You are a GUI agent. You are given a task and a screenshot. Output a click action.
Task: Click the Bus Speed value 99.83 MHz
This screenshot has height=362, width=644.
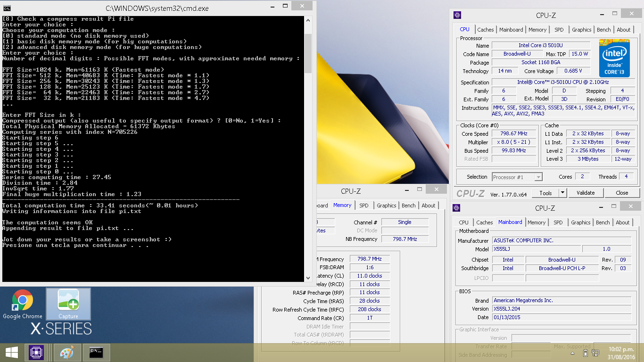coord(514,151)
